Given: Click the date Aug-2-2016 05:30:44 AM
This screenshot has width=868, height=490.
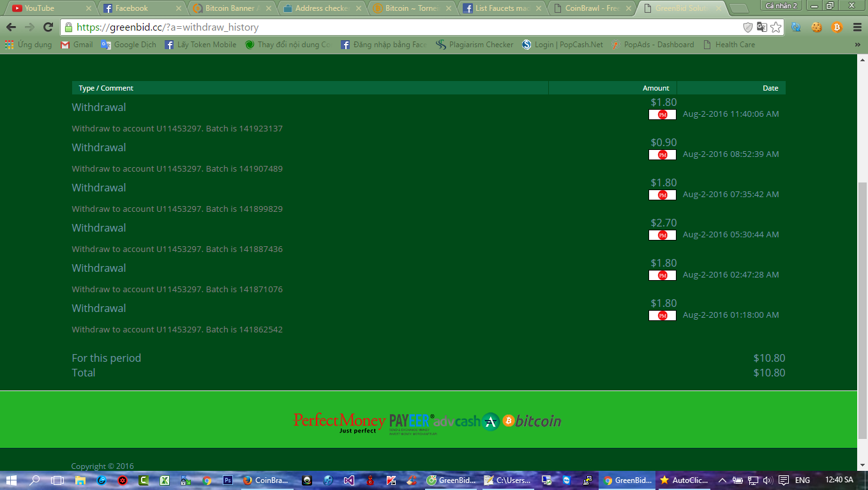Looking at the screenshot, I should point(731,235).
